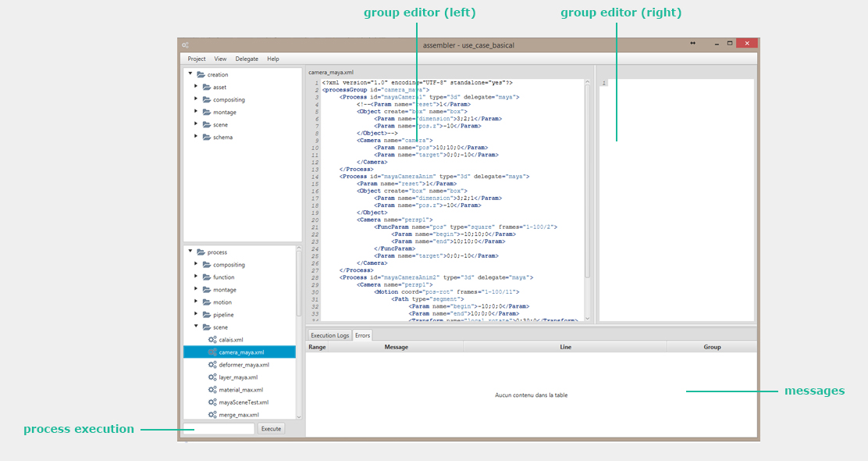Click the gear icon next to layer_maya.xml

[x=212, y=377]
